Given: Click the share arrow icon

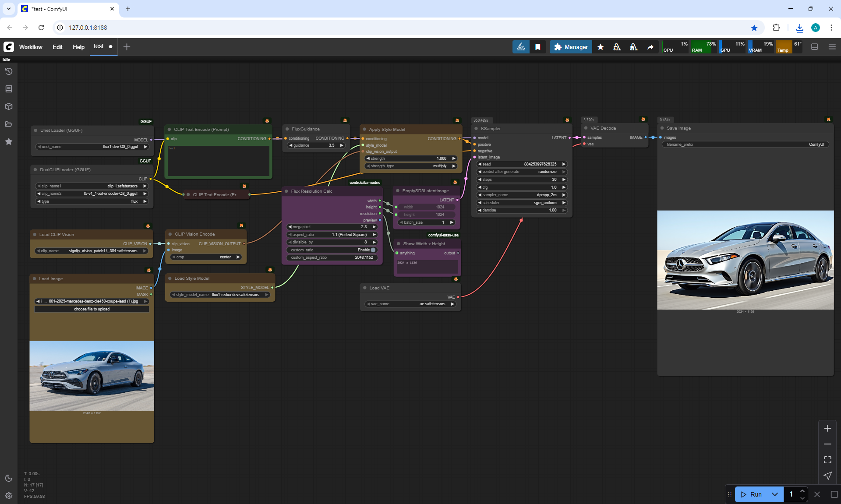Looking at the screenshot, I should 650,47.
